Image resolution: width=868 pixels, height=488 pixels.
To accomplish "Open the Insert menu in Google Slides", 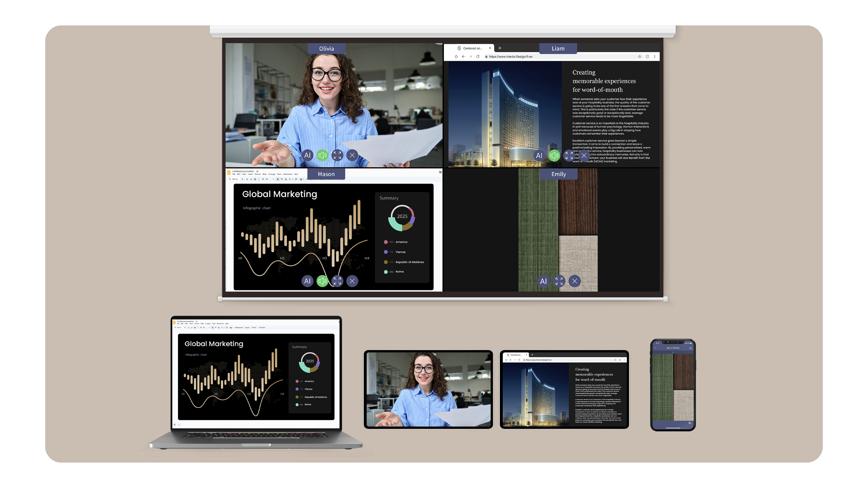I will click(251, 174).
